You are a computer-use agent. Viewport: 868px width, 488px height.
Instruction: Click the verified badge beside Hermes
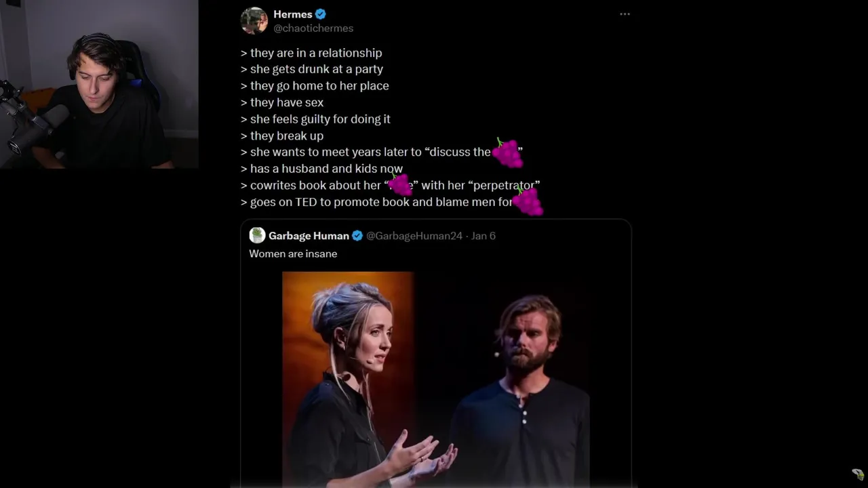click(321, 14)
